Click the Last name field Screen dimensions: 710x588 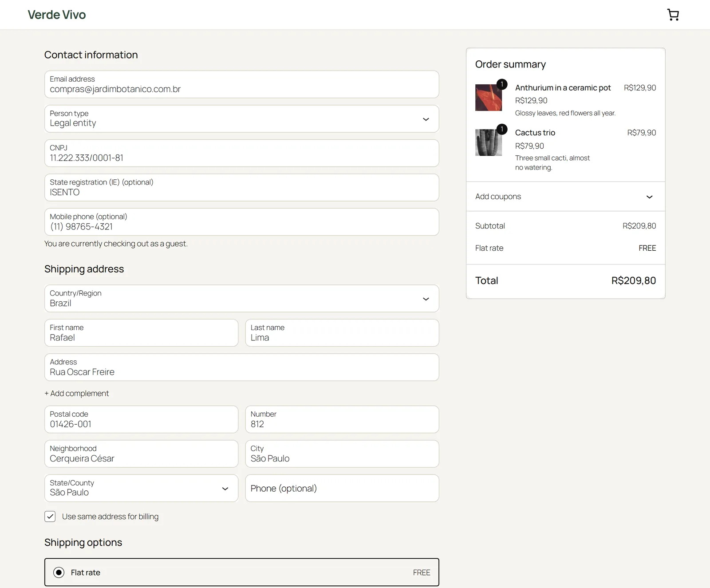(342, 333)
